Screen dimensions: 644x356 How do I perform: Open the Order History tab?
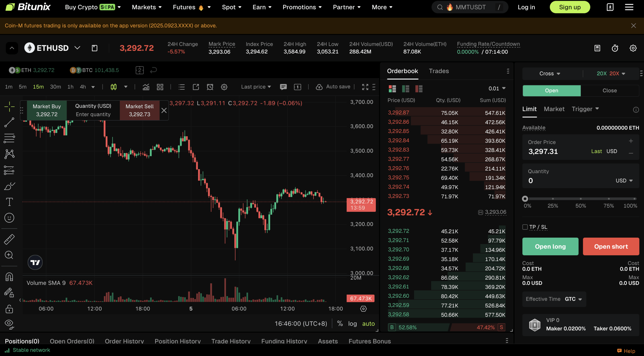pos(124,341)
